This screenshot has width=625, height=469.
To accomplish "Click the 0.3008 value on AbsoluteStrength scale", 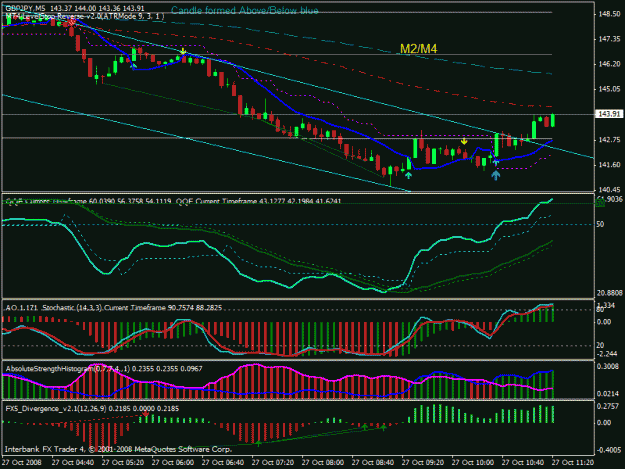I will [608, 366].
